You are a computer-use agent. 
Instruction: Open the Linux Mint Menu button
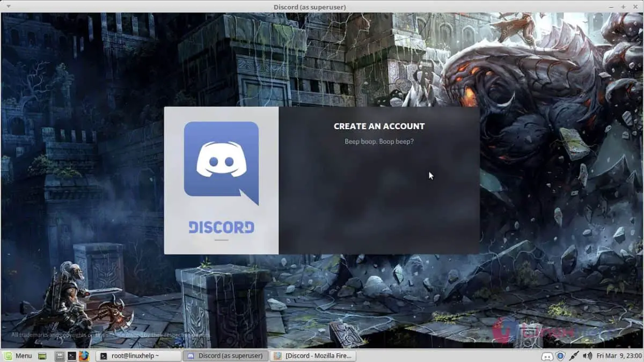coord(18,356)
